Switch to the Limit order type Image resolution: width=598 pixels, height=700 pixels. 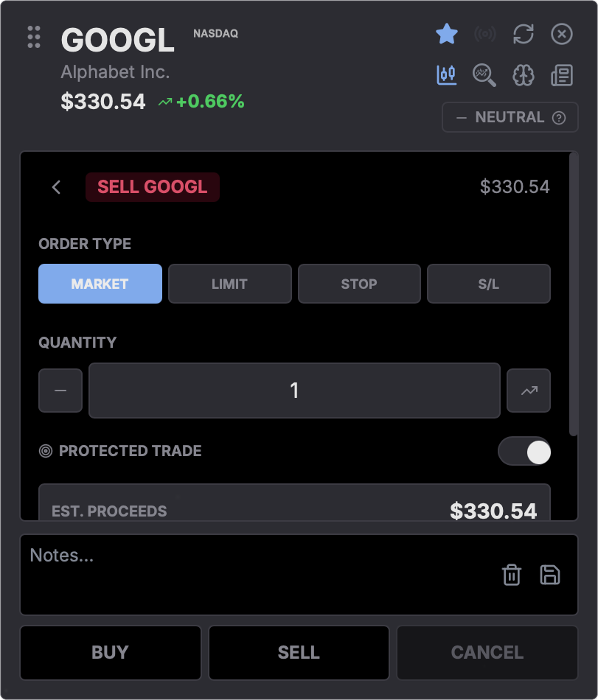tap(230, 284)
